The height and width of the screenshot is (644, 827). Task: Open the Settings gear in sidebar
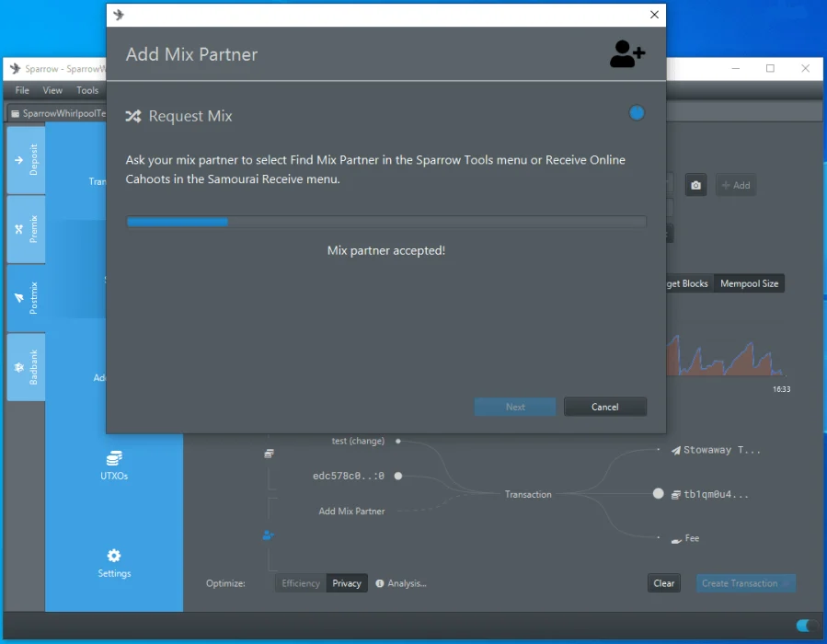click(114, 556)
